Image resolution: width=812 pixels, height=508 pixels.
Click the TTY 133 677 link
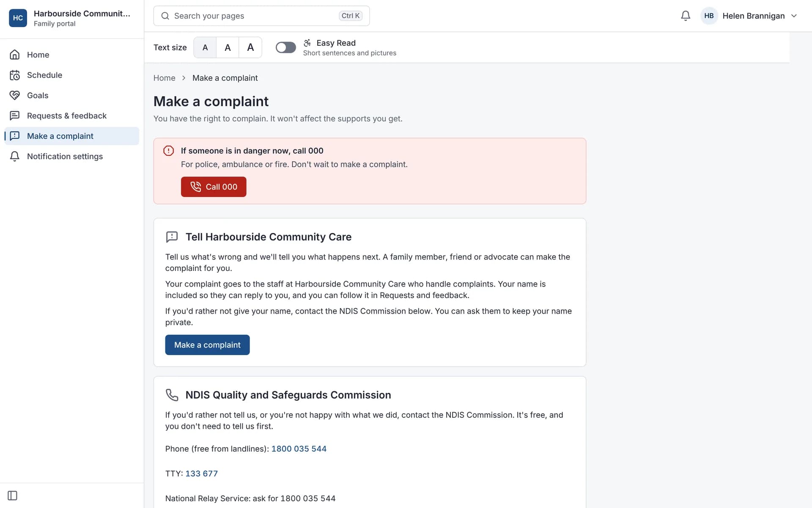point(202,474)
